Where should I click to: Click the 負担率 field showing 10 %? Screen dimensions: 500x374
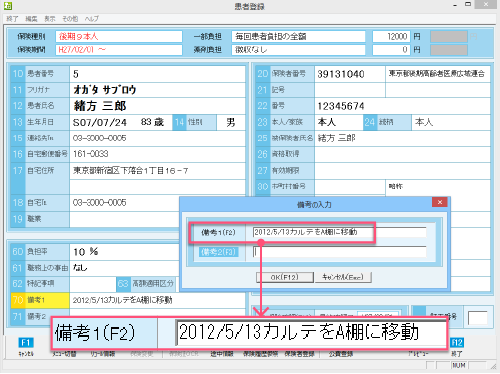click(125, 251)
